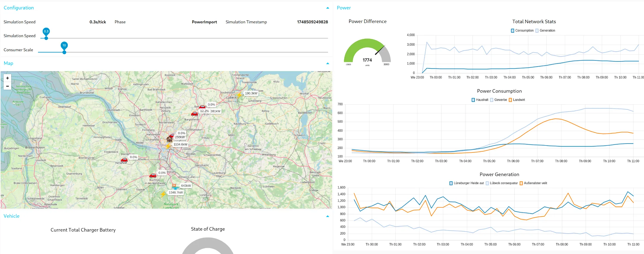Click the Power Consumption chart title
644x254 pixels.
[x=499, y=91]
